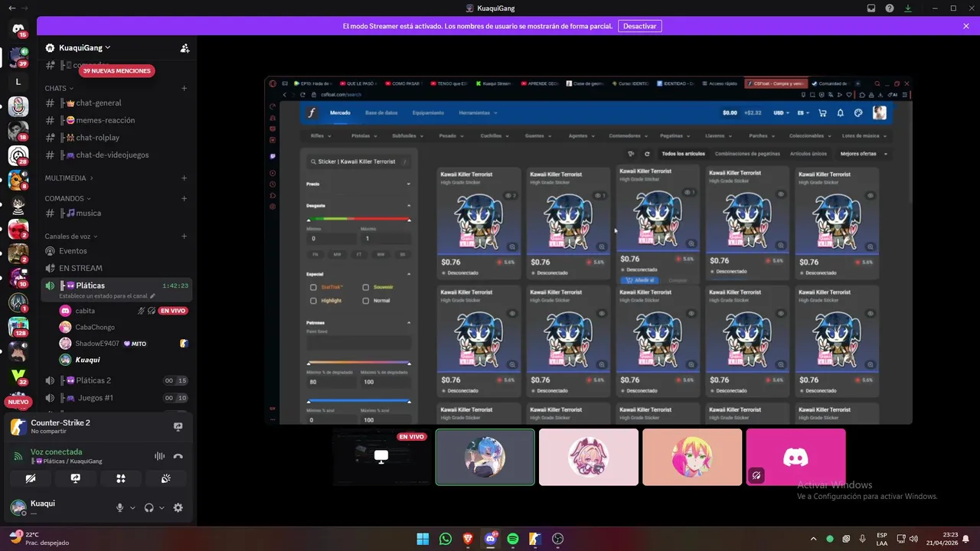Open the soundboard button

pos(165,478)
